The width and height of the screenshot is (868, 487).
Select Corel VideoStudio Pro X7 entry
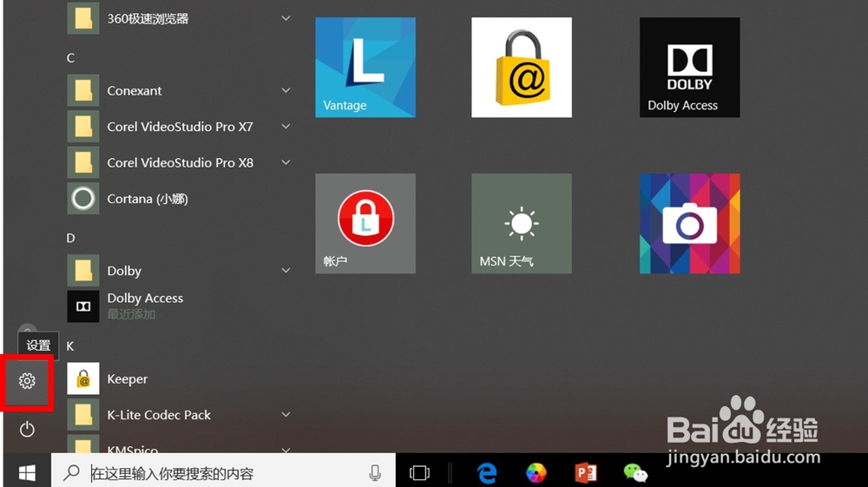click(180, 126)
